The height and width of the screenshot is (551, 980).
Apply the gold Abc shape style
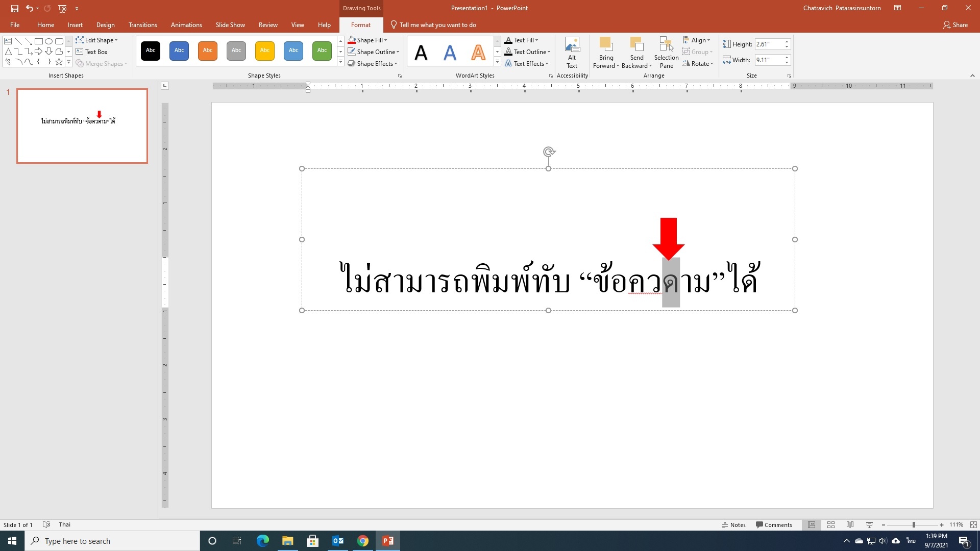click(265, 51)
